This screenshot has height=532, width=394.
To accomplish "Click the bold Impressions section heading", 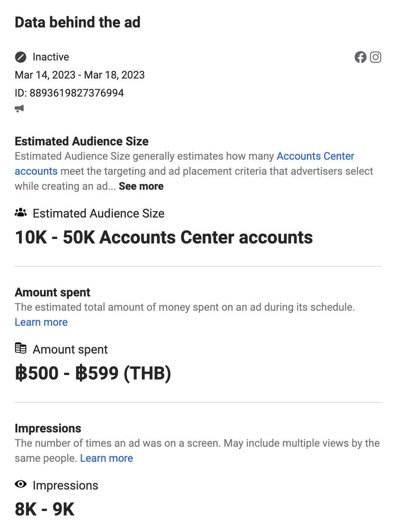I will 48,428.
